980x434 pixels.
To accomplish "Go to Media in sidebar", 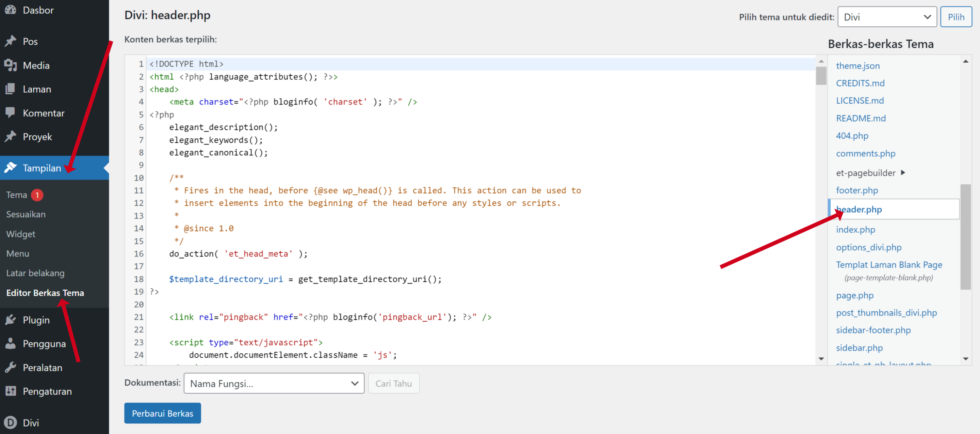I will tap(54, 65).
